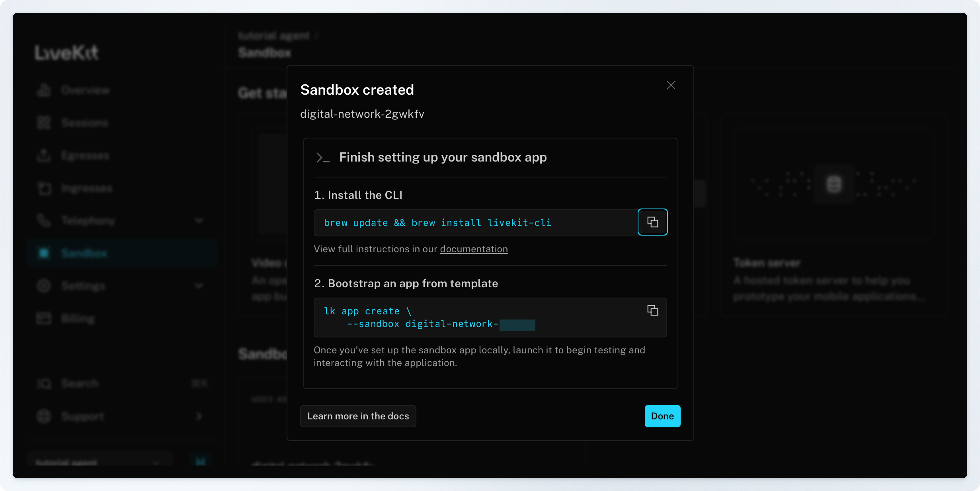Copy the lk app create command
The width and height of the screenshot is (980, 491).
652,310
